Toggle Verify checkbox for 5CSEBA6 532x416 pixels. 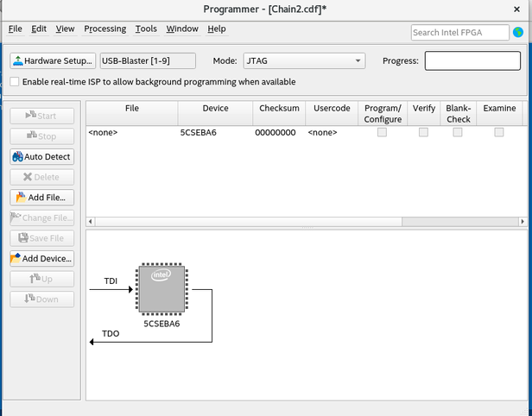423,132
